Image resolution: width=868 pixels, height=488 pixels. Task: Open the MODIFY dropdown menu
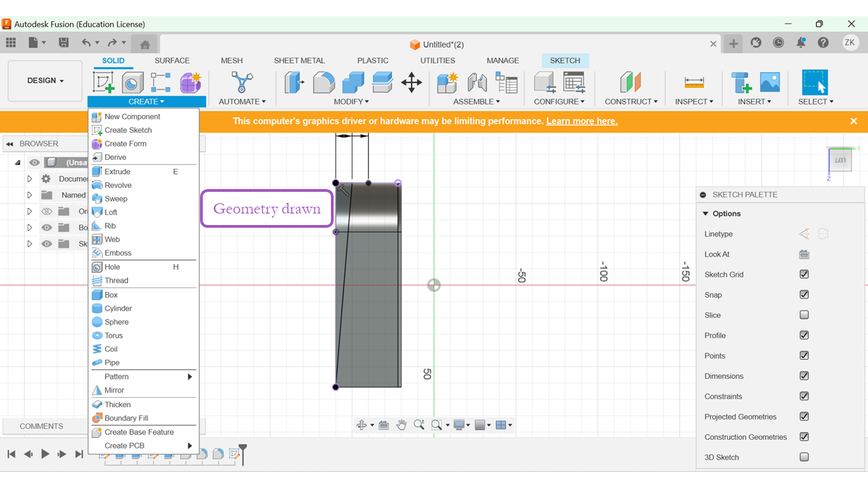coord(351,102)
